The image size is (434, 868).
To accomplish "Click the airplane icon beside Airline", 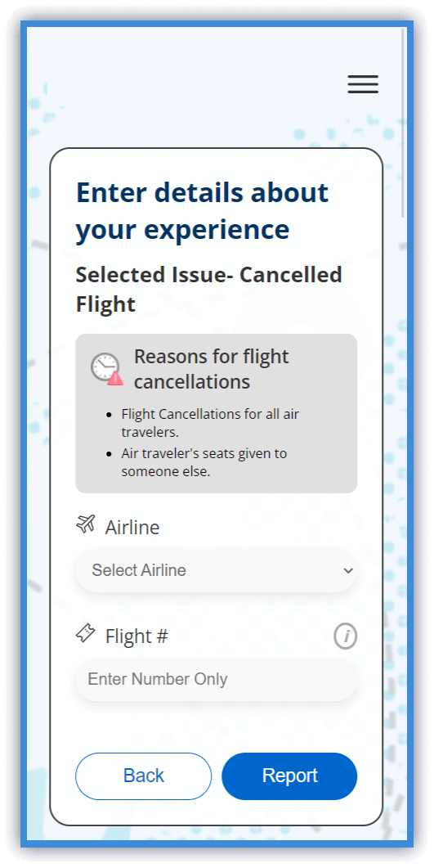I will (x=86, y=523).
